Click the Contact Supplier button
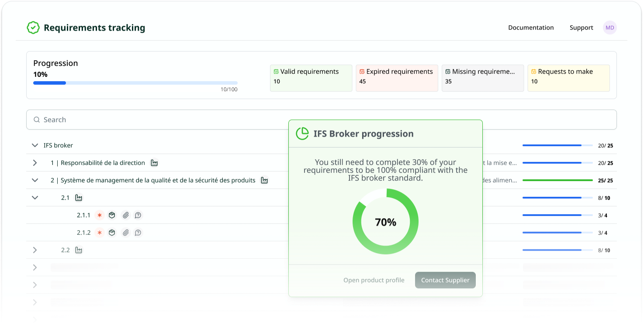The image size is (644, 325). [x=445, y=280]
